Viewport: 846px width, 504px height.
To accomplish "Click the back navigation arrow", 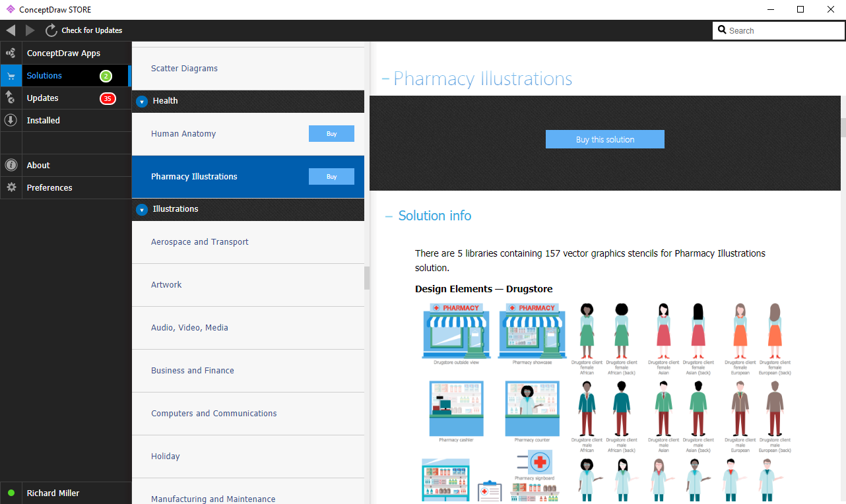I will point(11,30).
